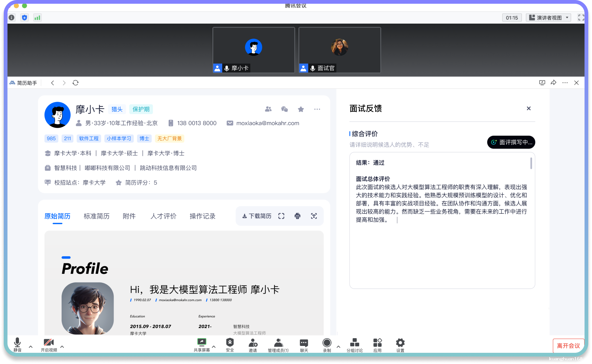Expand audio options arrow beside 静音

coord(31,346)
